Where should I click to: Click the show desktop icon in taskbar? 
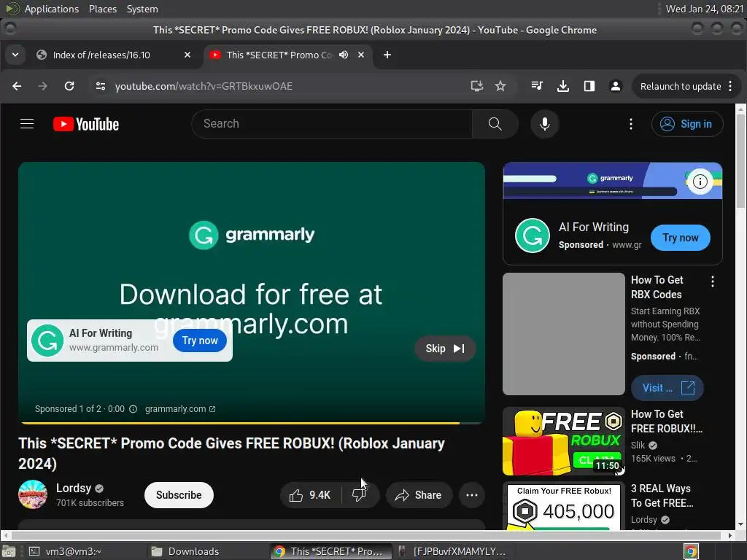click(x=9, y=552)
